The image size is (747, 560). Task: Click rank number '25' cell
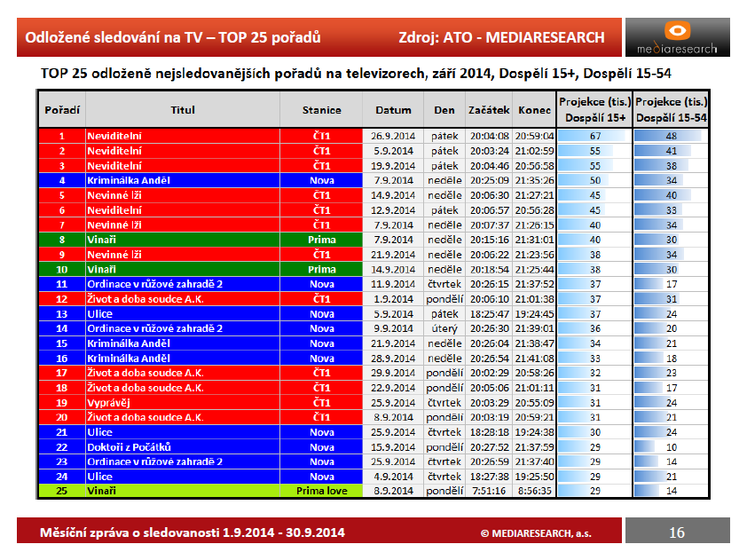[x=62, y=491]
